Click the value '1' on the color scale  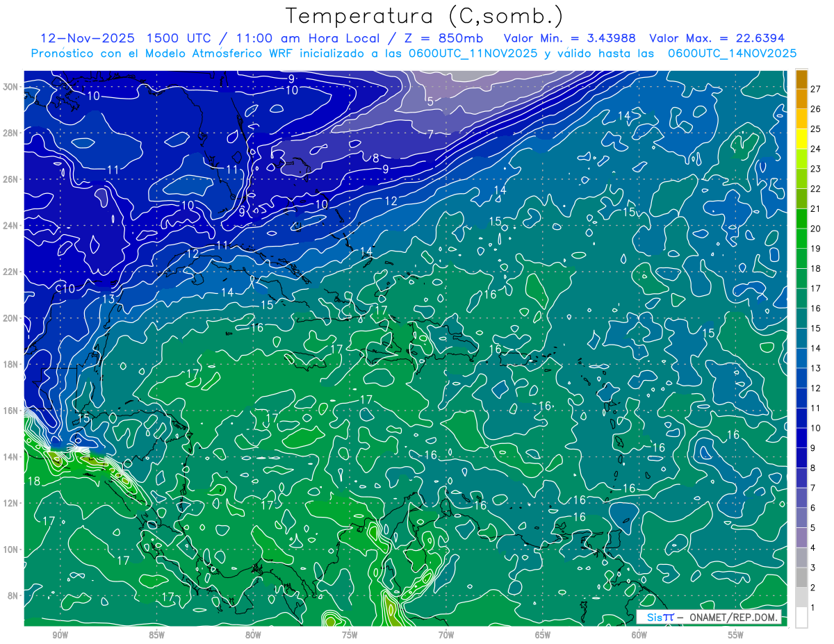813,608
